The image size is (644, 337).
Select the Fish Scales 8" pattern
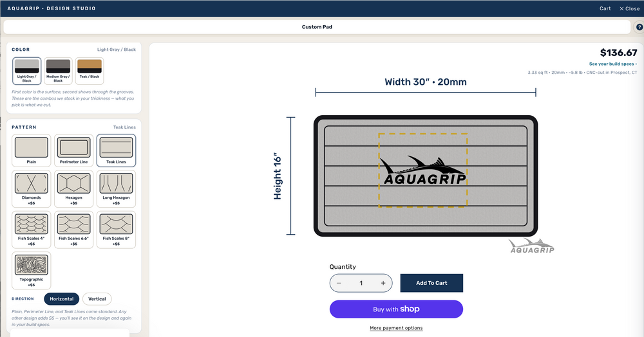coord(116,230)
